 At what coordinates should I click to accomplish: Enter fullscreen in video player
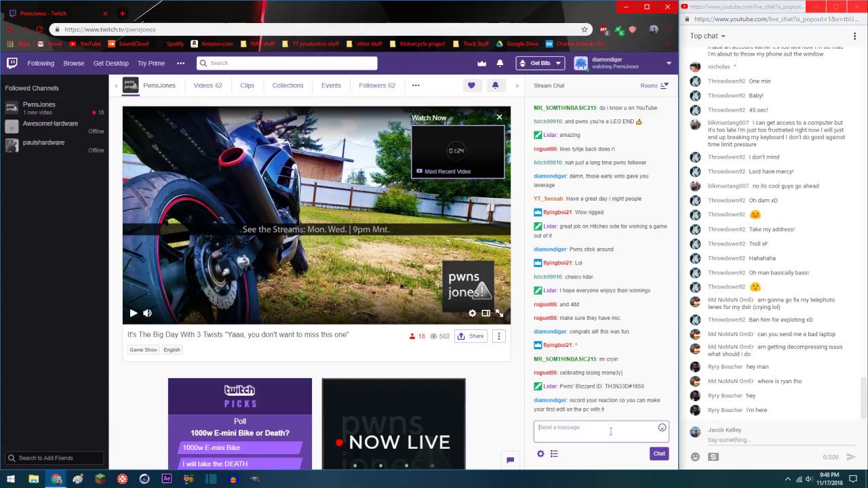[x=500, y=313]
